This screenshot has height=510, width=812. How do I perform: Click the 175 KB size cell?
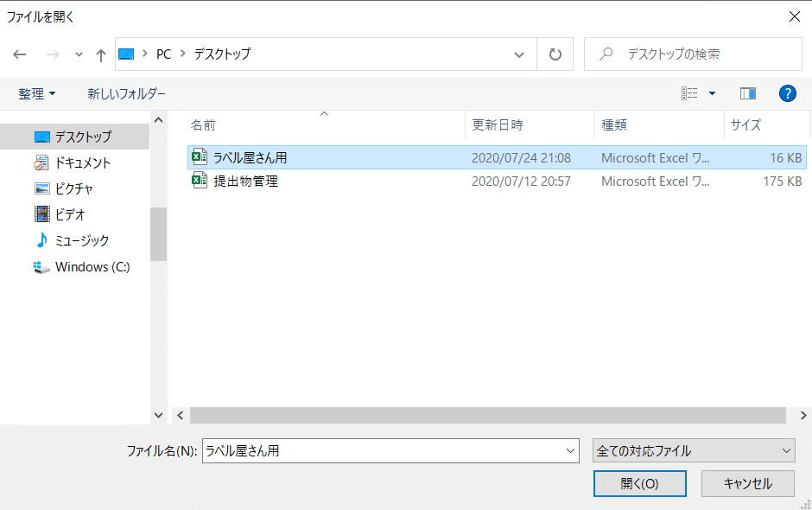tap(782, 181)
